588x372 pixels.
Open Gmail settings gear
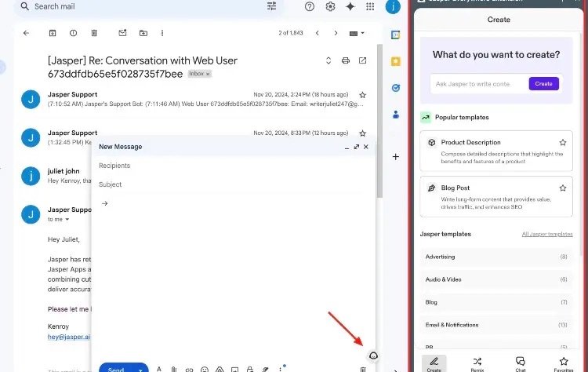pos(330,6)
